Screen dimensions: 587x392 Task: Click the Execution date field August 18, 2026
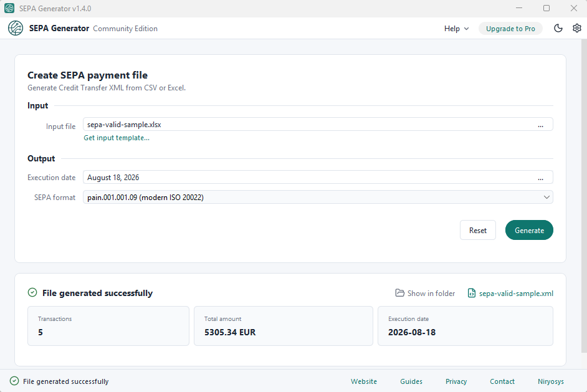pyautogui.click(x=318, y=177)
